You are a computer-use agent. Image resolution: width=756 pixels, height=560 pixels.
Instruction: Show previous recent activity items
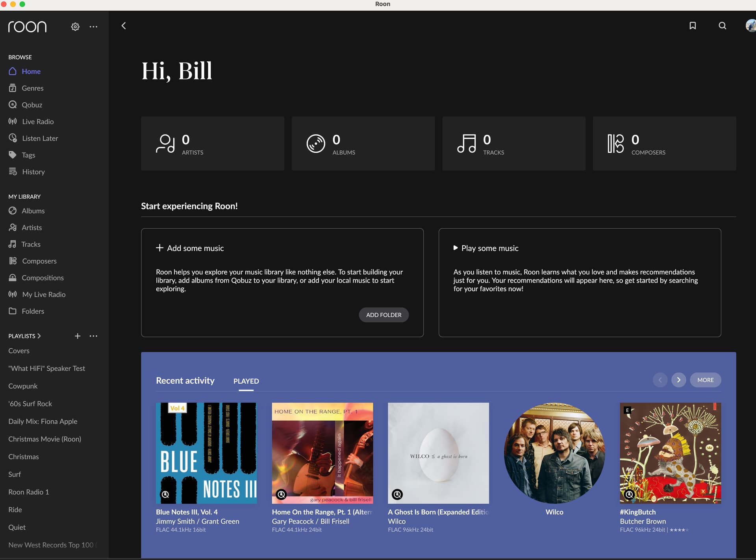pos(660,380)
